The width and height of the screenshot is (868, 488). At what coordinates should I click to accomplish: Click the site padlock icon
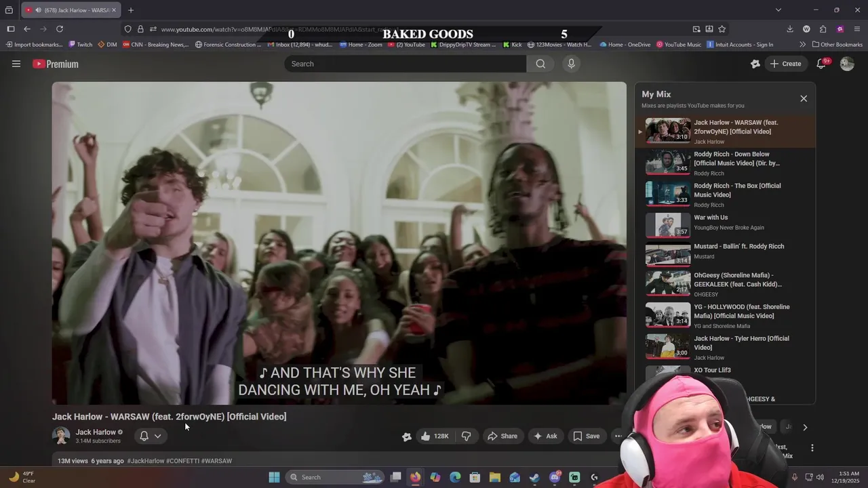coord(140,29)
